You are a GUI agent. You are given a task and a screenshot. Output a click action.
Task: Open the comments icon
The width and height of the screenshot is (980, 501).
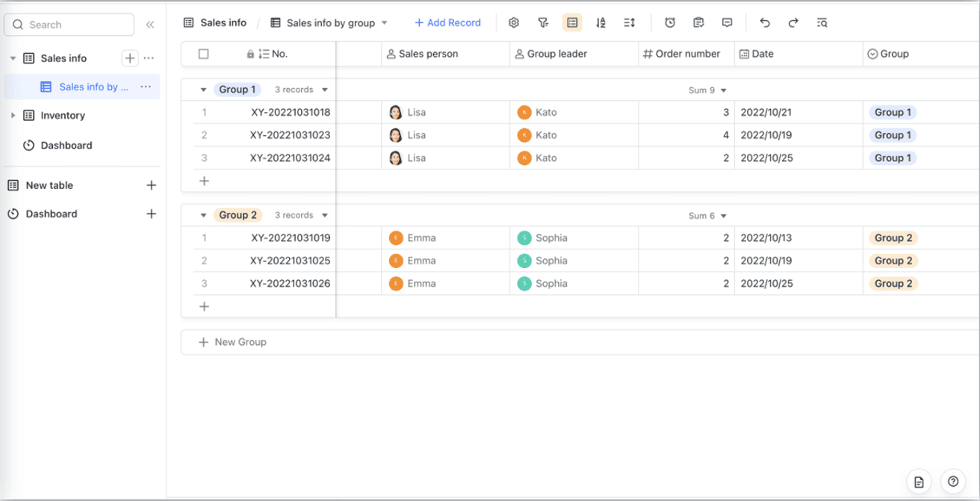click(x=726, y=22)
